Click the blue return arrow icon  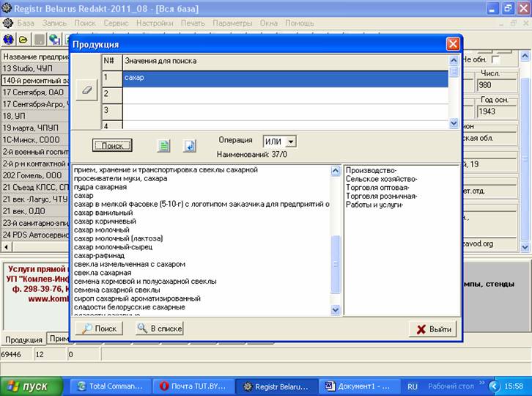click(x=189, y=145)
